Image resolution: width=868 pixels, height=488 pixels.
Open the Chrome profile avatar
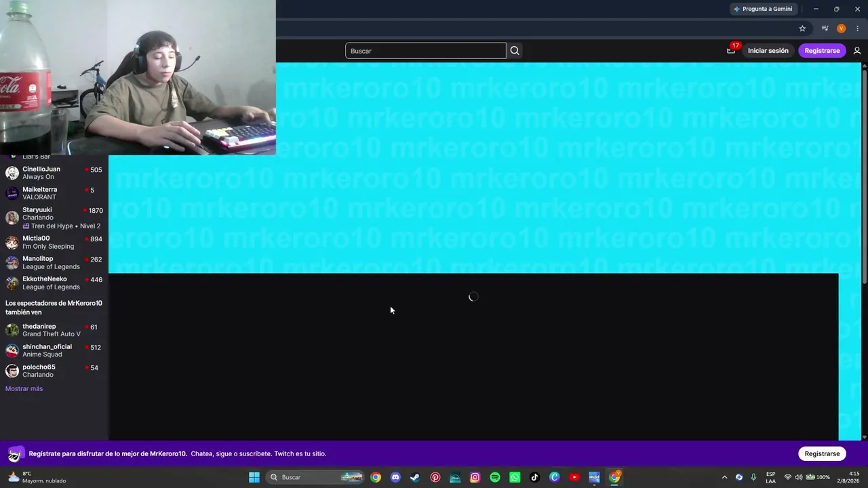[841, 28]
